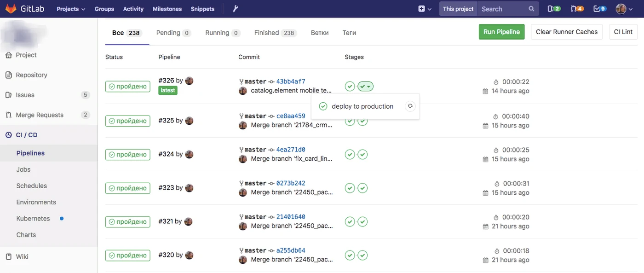This screenshot has height=273, width=644.
Task: Switch to the Finished tab
Action: click(276, 33)
